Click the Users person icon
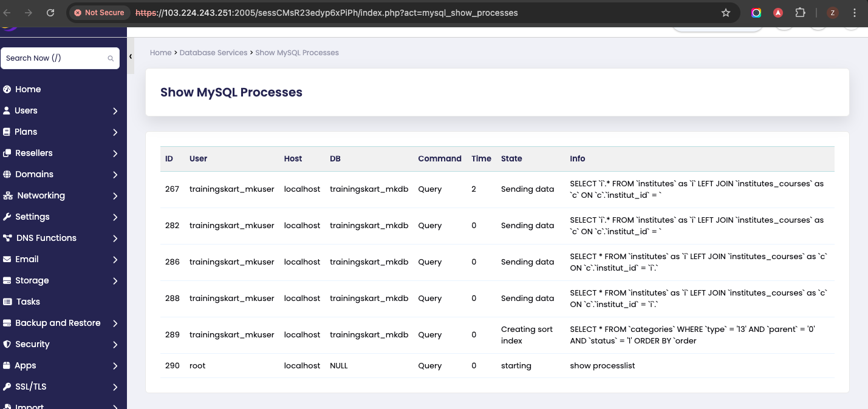Screen dimensions: 868x409 tap(7, 110)
